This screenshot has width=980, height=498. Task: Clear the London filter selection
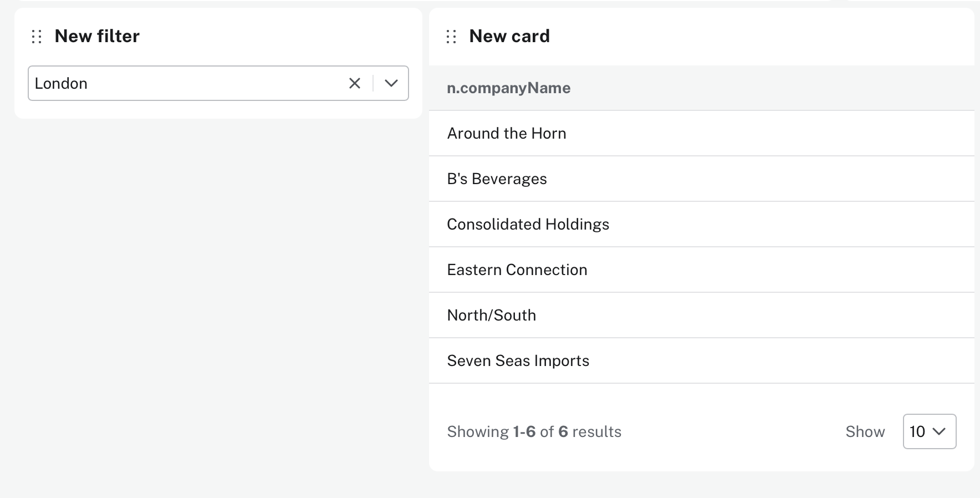click(355, 83)
